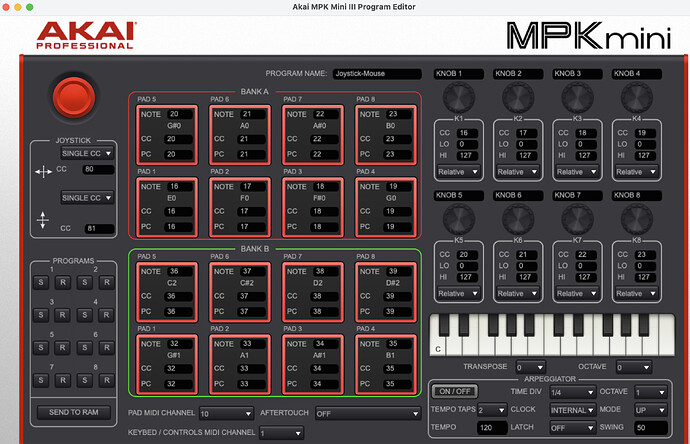This screenshot has width=690, height=444.
Task: Click the joystick horizontal axis arrow icon
Action: click(x=43, y=171)
